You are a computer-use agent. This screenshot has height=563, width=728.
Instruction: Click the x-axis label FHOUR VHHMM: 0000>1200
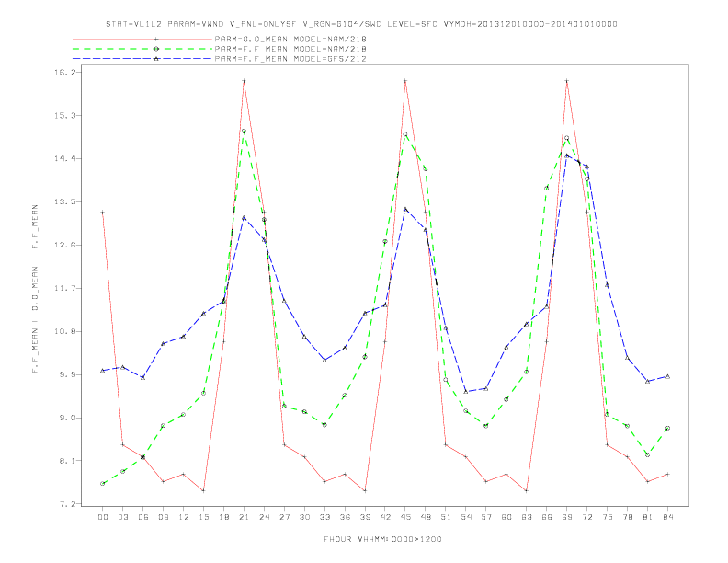click(382, 539)
